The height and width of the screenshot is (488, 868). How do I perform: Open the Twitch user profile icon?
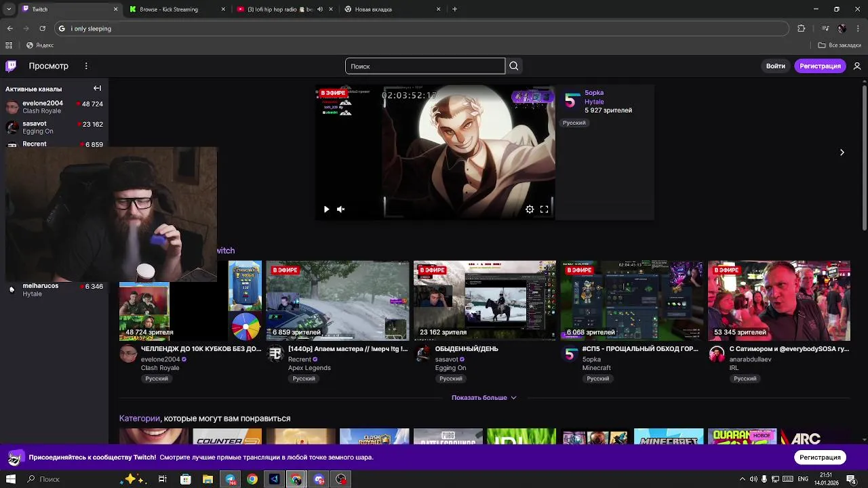(857, 66)
